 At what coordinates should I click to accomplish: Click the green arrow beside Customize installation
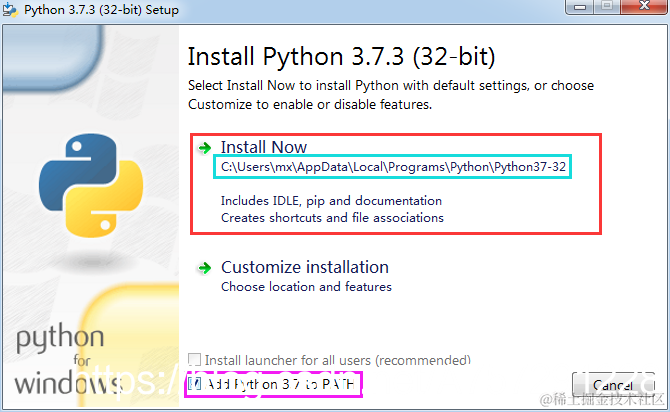205,268
